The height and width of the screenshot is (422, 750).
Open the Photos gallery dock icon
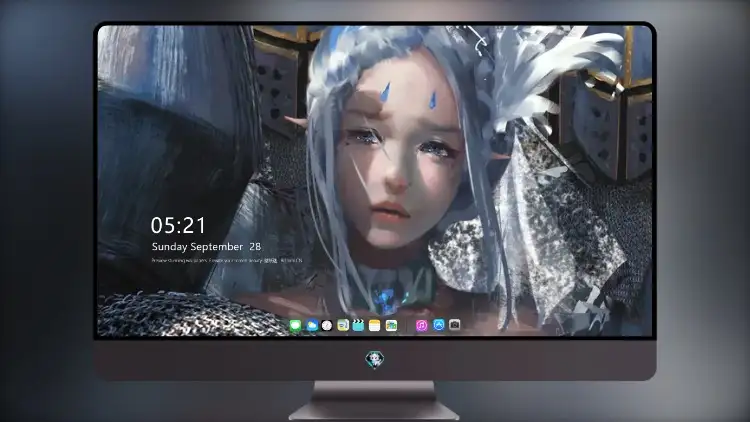click(391, 326)
